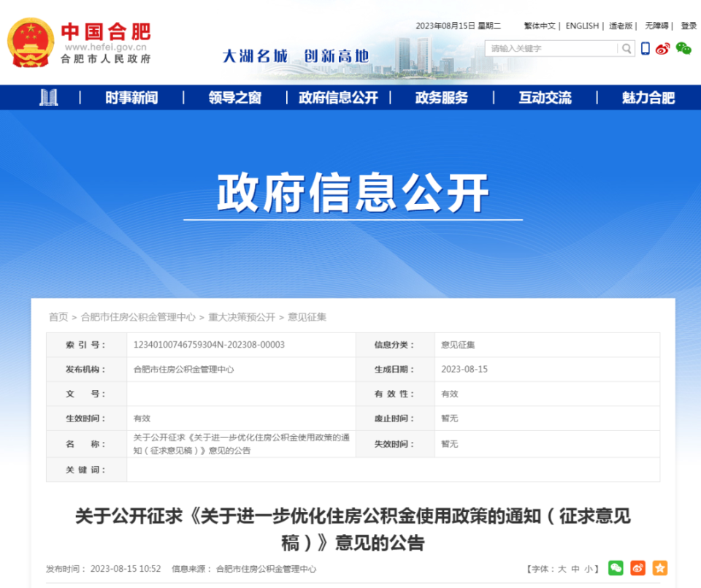Screen dimensions: 701x588
Task: Click the star favorite icon
Action: [x=659, y=566]
